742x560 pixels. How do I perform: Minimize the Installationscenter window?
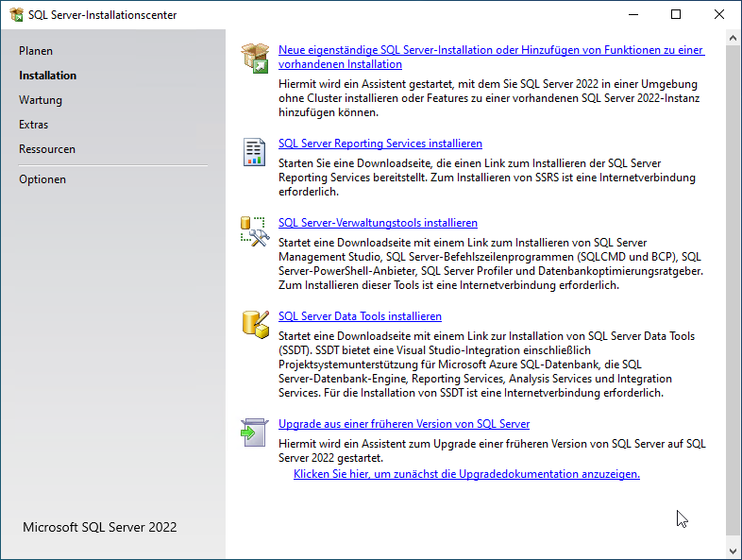point(633,15)
